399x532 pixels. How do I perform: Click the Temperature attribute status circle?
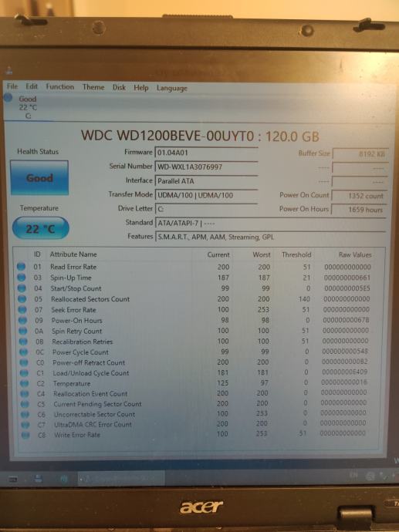[x=24, y=383]
